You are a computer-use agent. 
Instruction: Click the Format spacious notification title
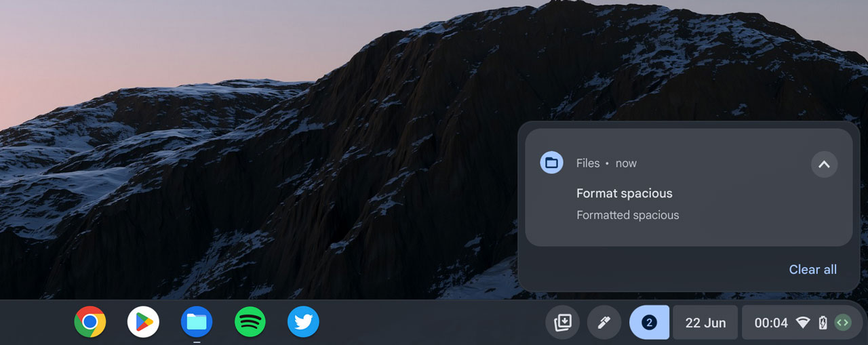[x=624, y=193]
